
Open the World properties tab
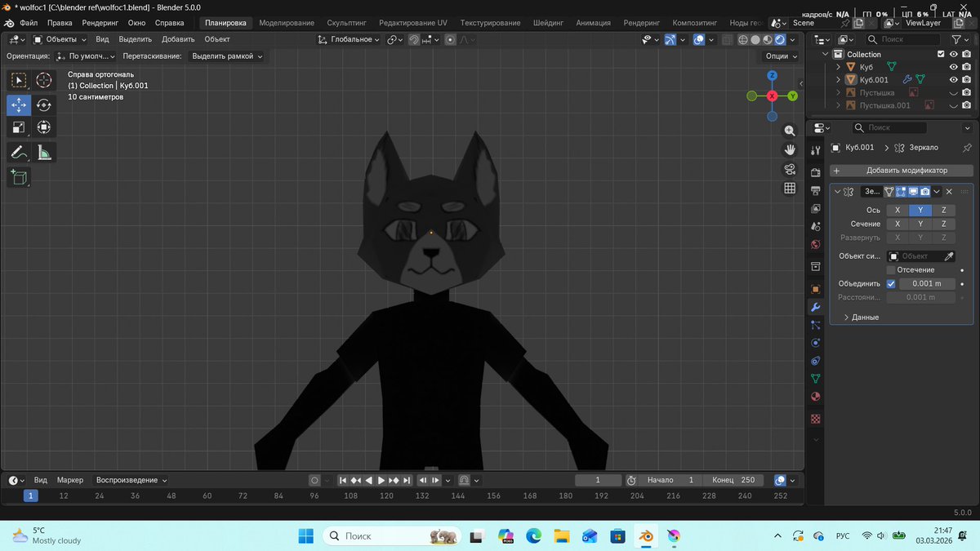[815, 244]
